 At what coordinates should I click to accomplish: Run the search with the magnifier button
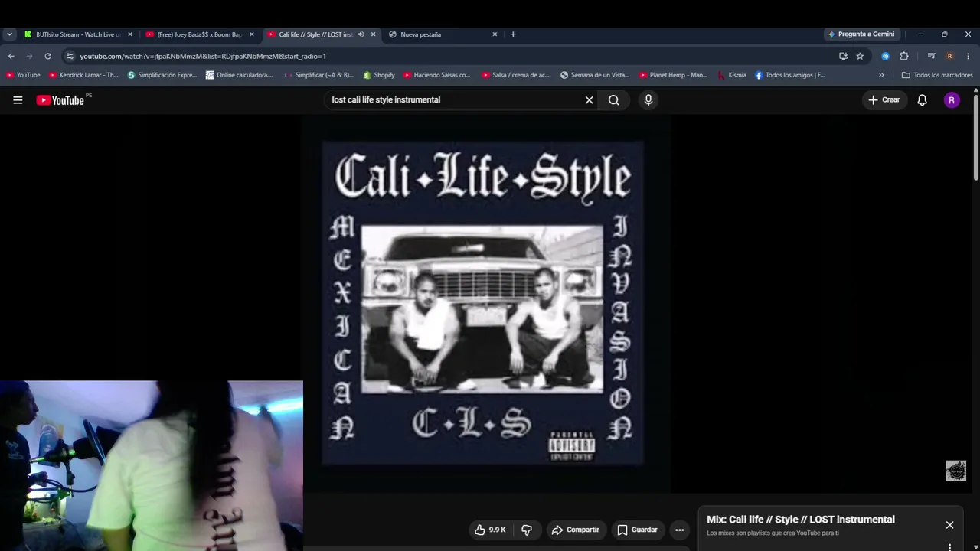coord(614,100)
